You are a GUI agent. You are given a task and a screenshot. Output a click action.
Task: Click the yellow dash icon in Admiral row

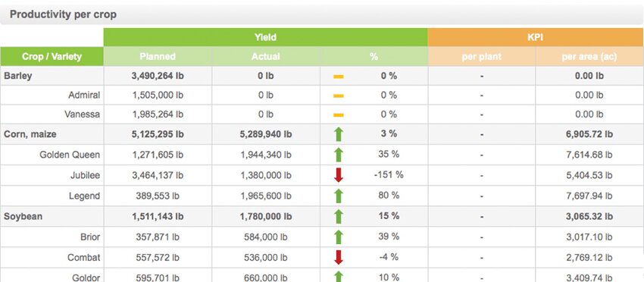tap(339, 96)
